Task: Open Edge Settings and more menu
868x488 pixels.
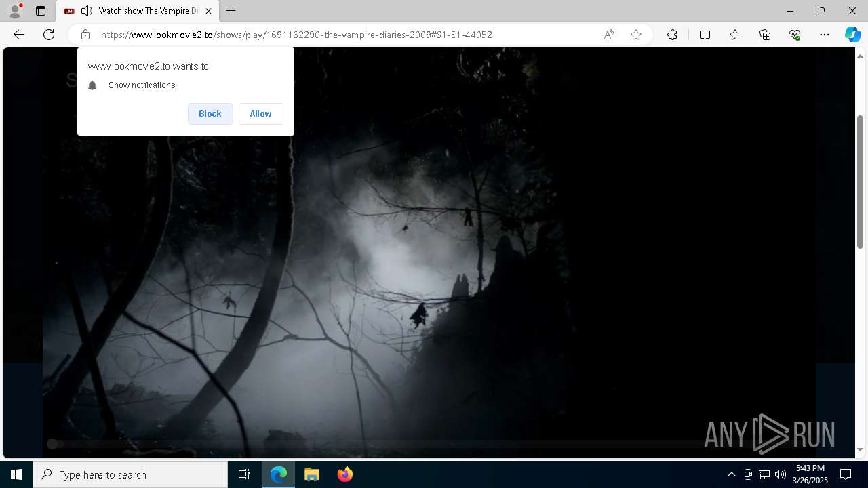Action: click(825, 35)
